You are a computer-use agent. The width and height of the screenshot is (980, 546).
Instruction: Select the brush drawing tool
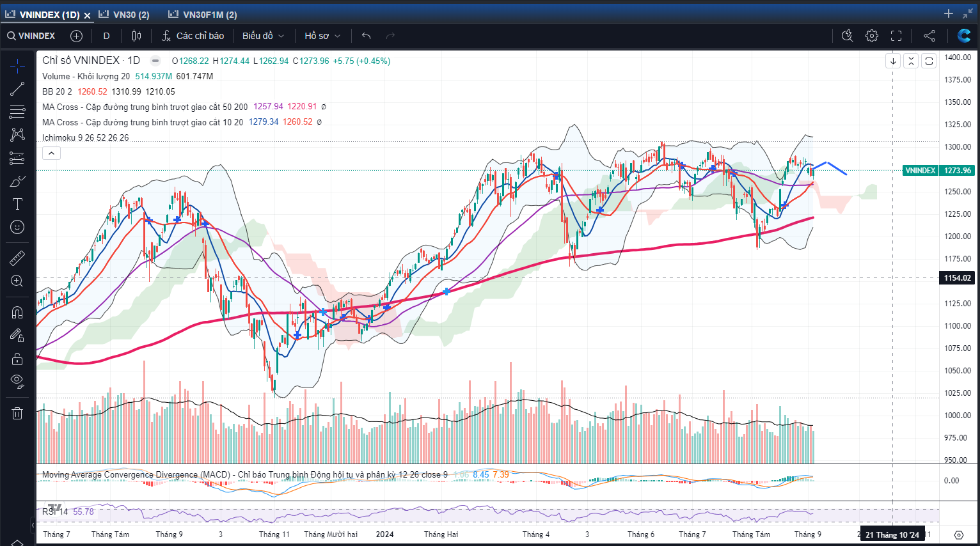[x=17, y=181]
